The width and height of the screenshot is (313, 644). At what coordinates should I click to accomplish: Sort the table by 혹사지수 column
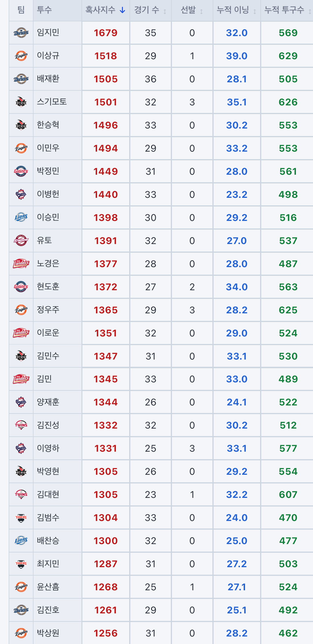[x=105, y=10]
